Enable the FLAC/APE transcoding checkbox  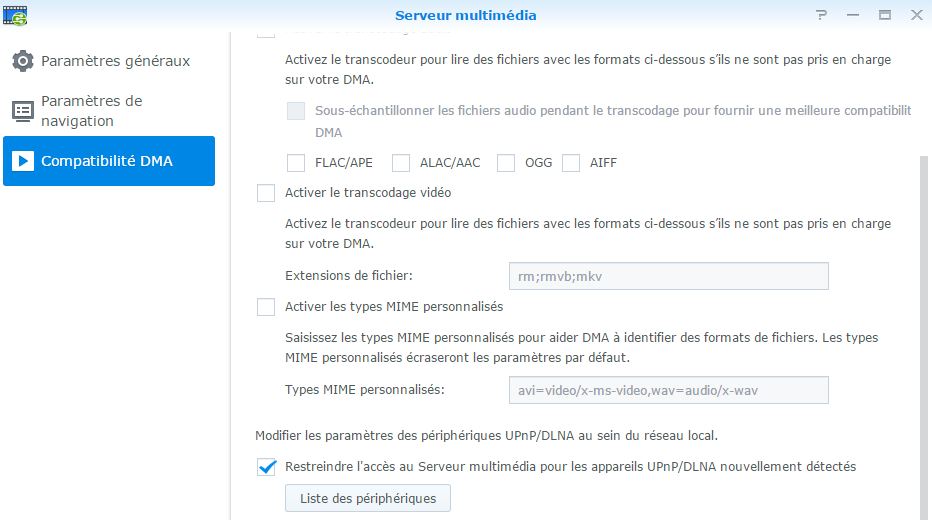point(296,163)
